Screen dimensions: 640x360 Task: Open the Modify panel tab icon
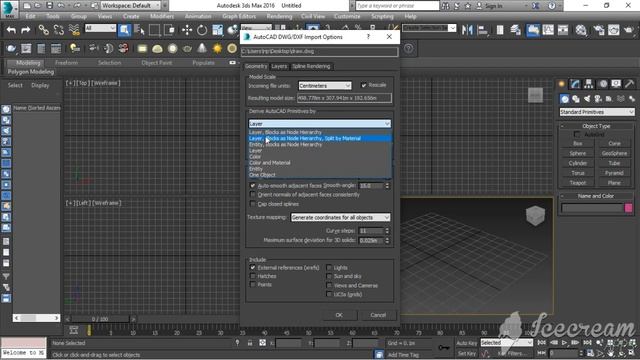575,84
